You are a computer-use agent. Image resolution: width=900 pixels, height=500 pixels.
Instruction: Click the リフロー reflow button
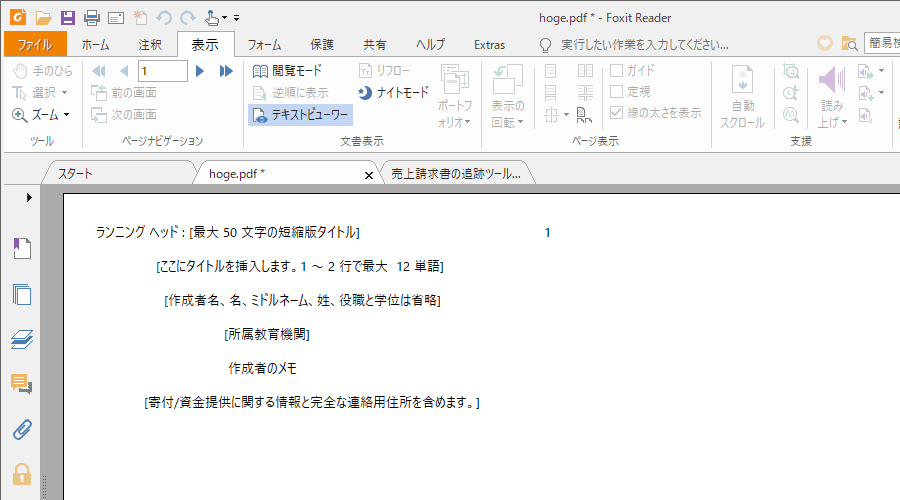click(384, 71)
